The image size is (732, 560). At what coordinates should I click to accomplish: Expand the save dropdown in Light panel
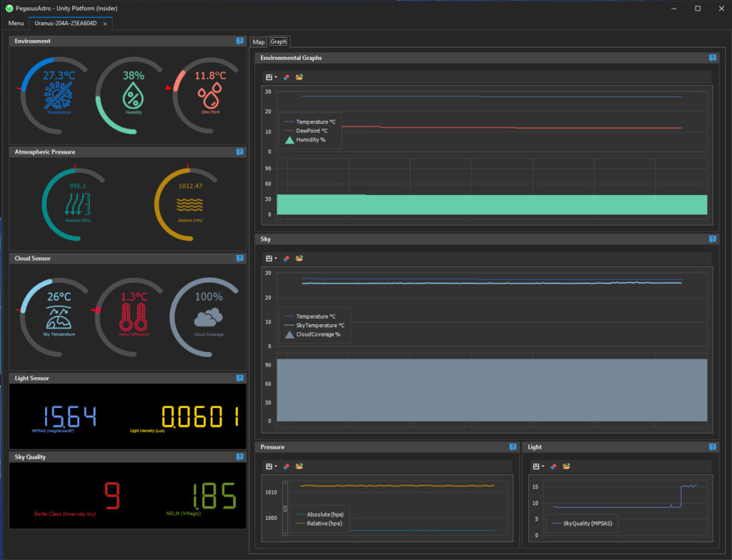tap(543, 466)
